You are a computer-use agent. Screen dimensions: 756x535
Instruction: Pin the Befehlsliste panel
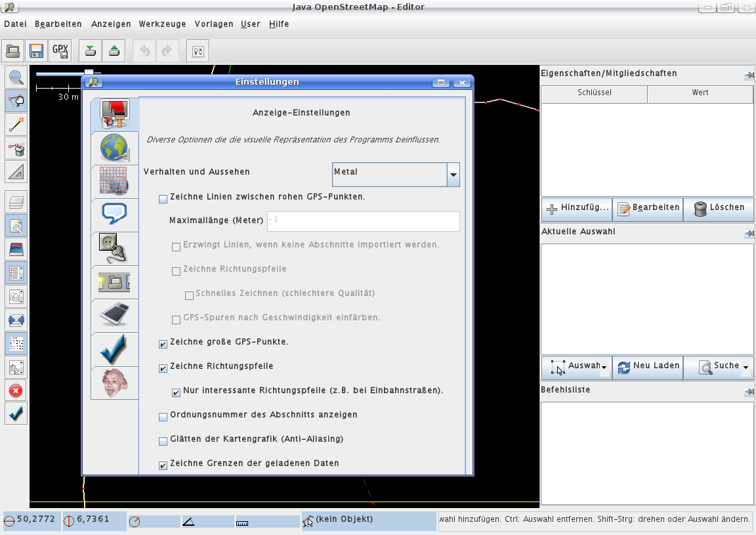[x=749, y=392]
